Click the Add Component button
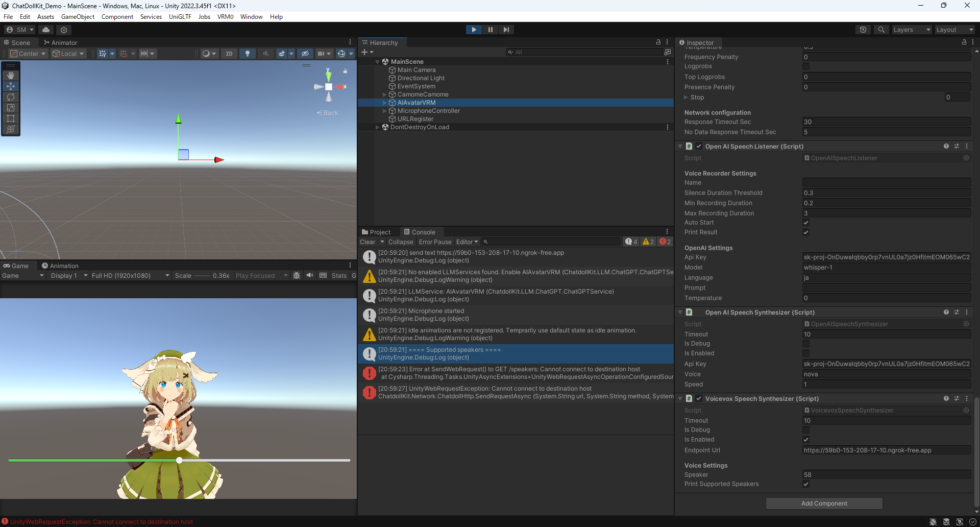 pyautogui.click(x=824, y=504)
